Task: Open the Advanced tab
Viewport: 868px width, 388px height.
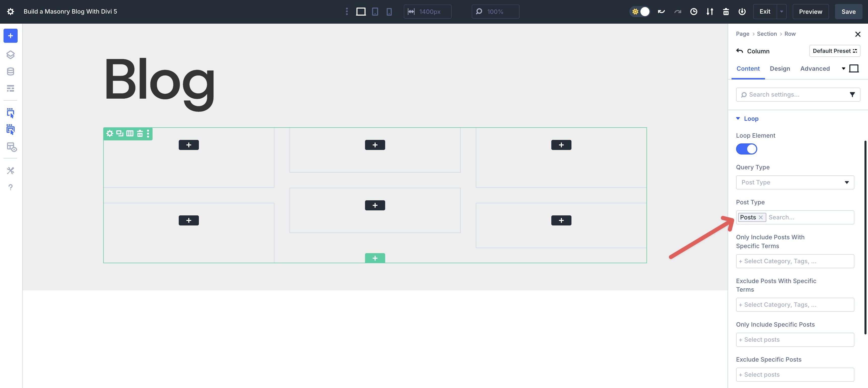Action: (x=815, y=68)
